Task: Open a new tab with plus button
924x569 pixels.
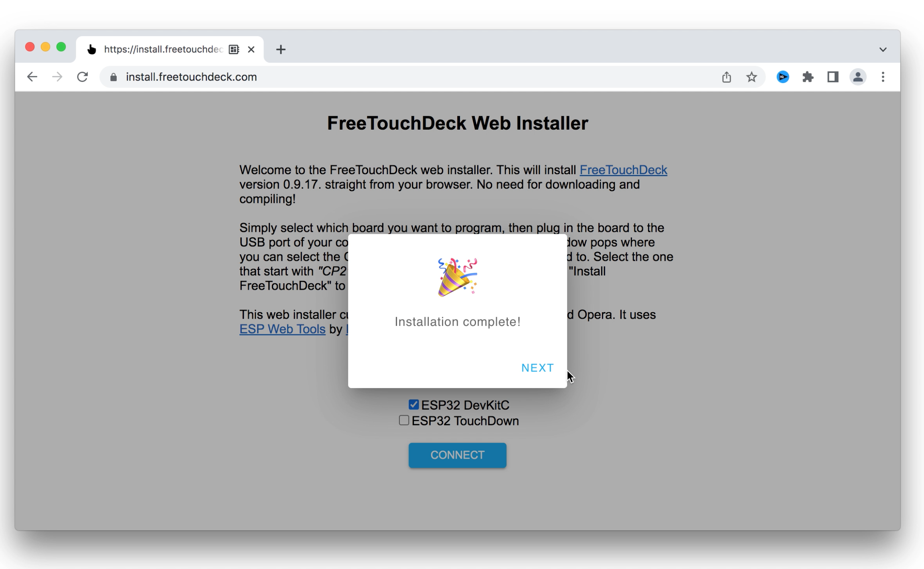Action: coord(281,49)
